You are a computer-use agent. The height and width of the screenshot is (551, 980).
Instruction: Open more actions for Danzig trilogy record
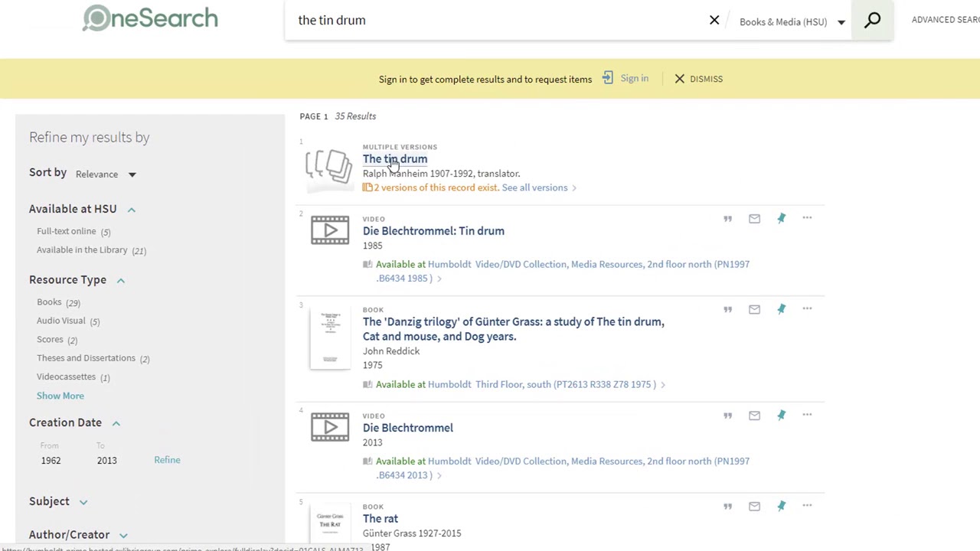807,309
